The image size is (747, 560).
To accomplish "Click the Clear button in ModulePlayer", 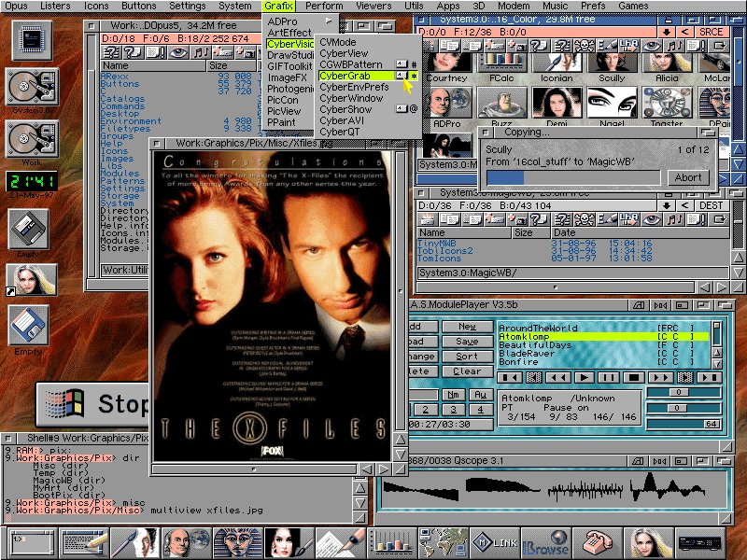I will pyautogui.click(x=468, y=371).
